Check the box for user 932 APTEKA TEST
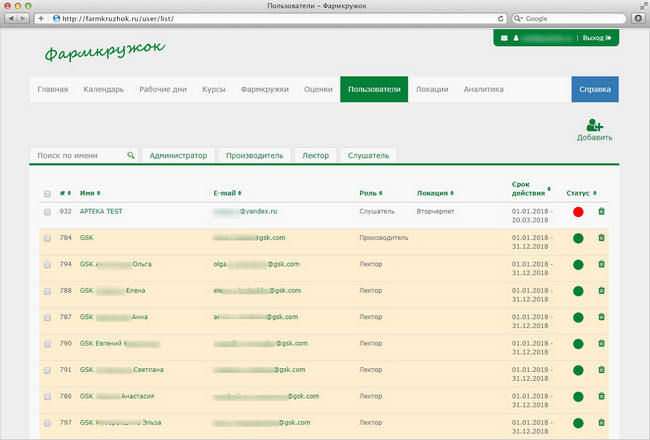The height and width of the screenshot is (440, 650). (x=47, y=212)
